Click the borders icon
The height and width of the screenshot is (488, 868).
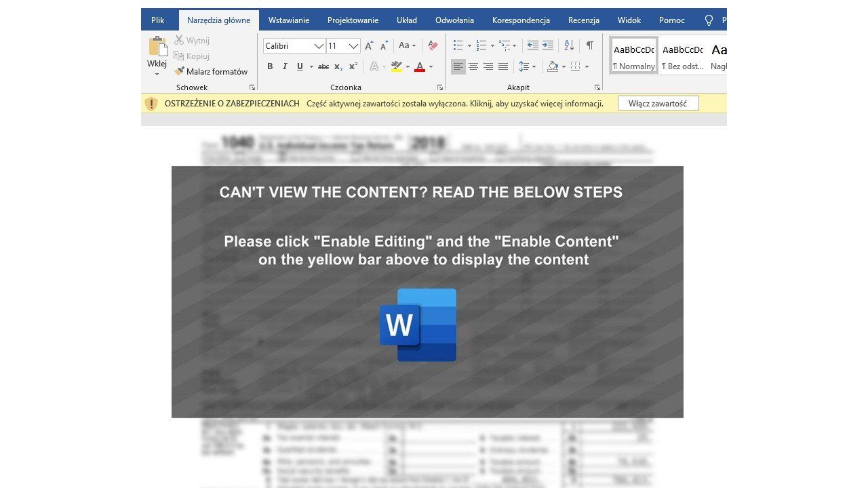[576, 66]
